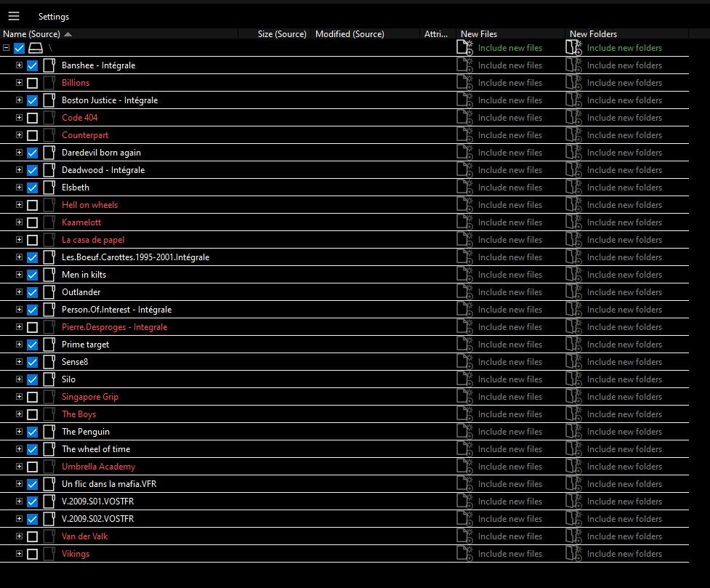Viewport: 710px width, 588px height.
Task: Expand the Banshee - Intégrale folder
Action: [19, 65]
